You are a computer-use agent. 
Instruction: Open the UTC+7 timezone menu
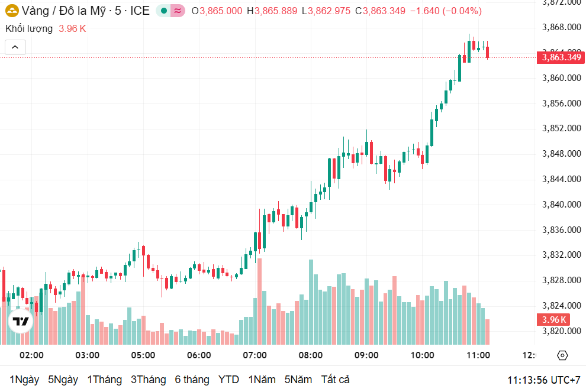tap(543, 380)
